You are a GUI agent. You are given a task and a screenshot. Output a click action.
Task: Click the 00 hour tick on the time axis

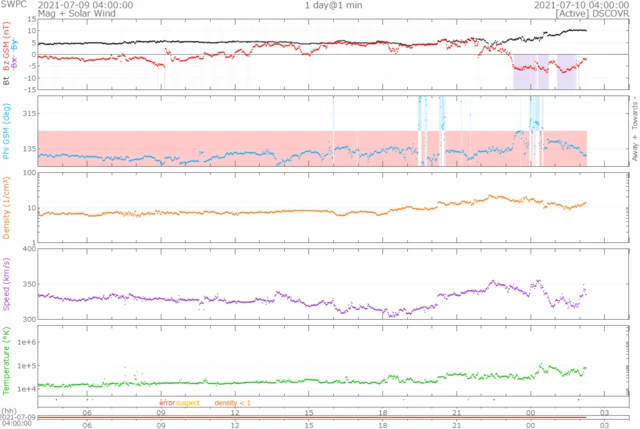[x=530, y=413]
